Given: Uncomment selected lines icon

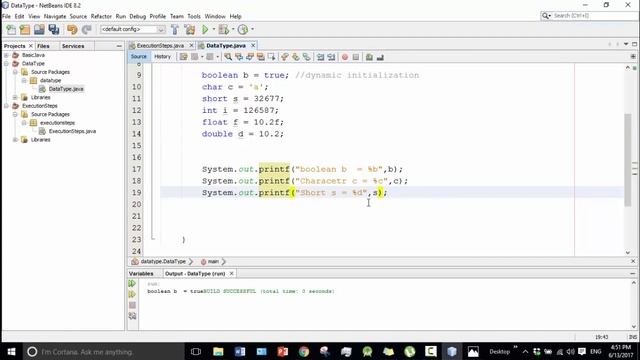Looking at the screenshot, I should pyautogui.click(x=380, y=57).
